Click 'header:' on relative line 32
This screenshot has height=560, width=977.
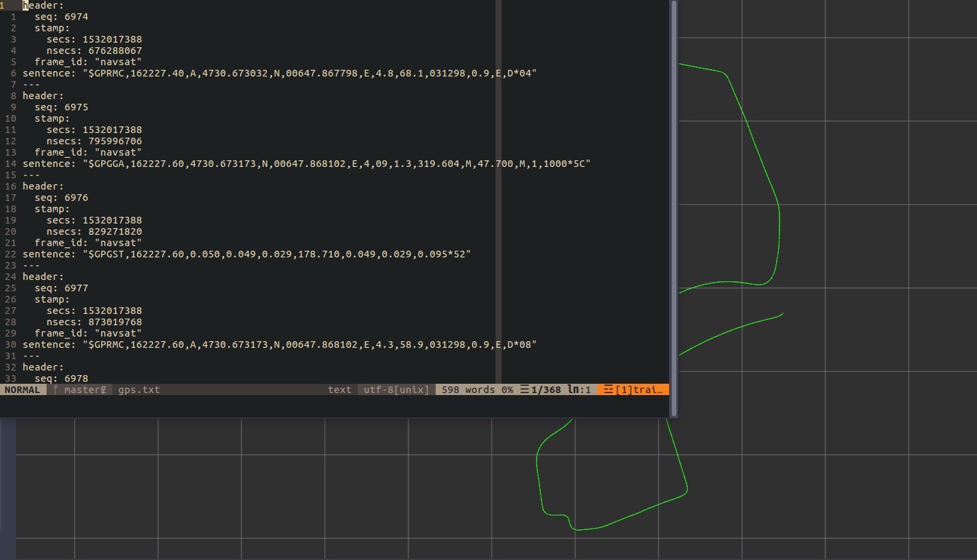(x=43, y=367)
